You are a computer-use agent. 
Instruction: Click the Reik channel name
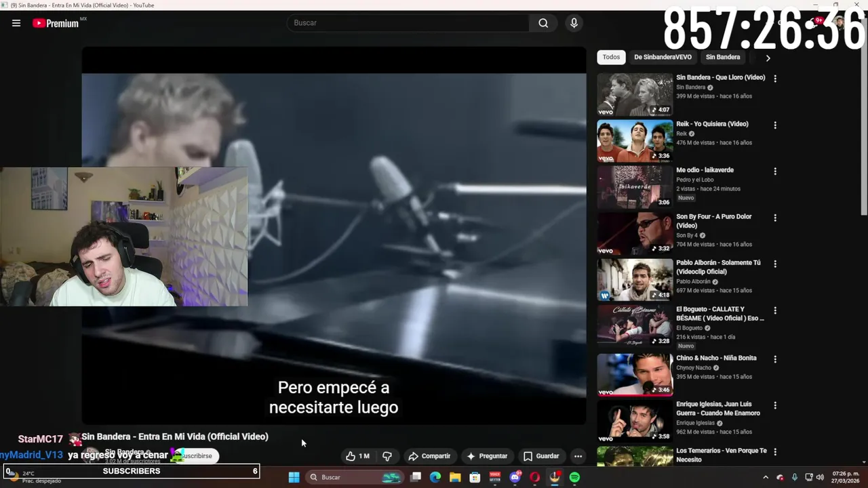[x=682, y=134]
